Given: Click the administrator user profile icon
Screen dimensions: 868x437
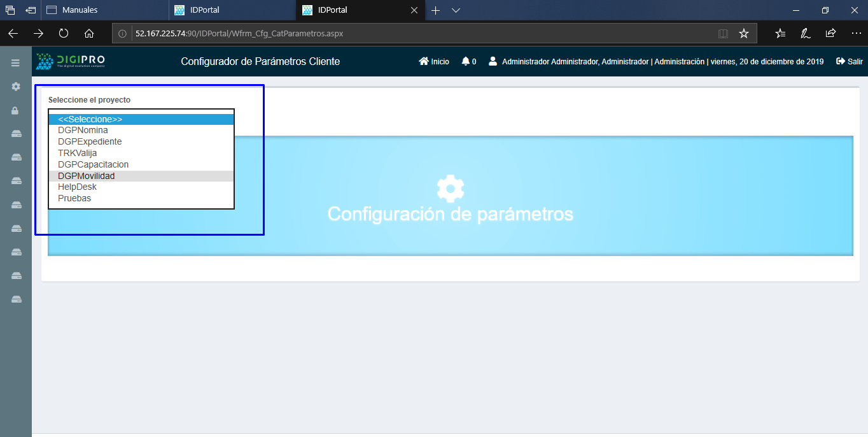Looking at the screenshot, I should [x=493, y=62].
